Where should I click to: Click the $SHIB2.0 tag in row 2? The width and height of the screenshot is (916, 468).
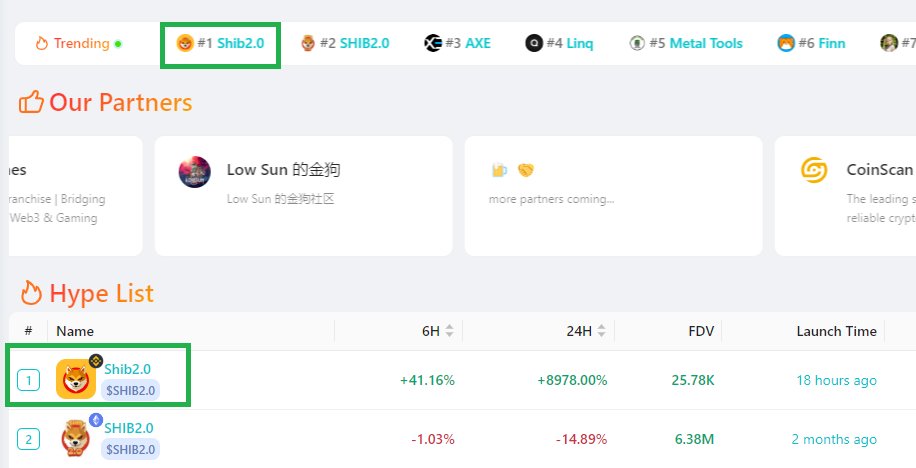[x=130, y=449]
